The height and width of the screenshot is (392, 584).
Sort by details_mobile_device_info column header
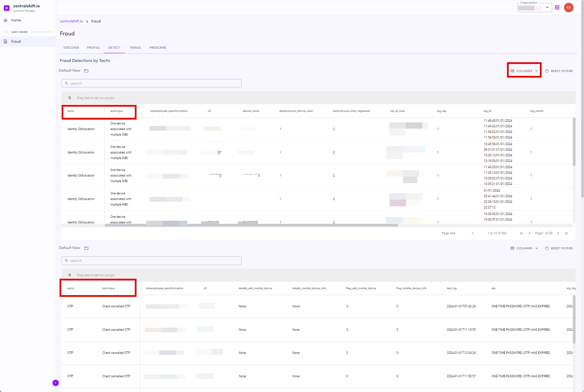click(309, 288)
